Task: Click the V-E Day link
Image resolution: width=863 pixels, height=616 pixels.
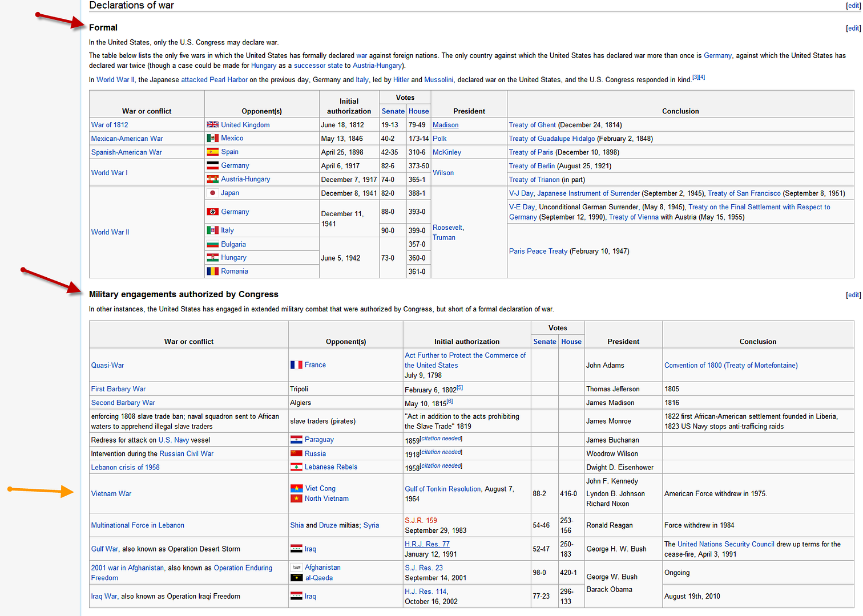Action: pos(522,207)
